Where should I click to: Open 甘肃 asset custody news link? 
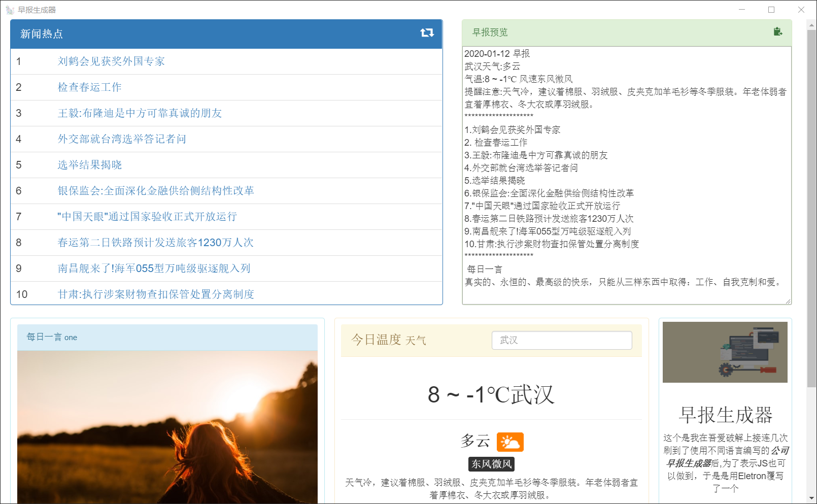pyautogui.click(x=156, y=294)
